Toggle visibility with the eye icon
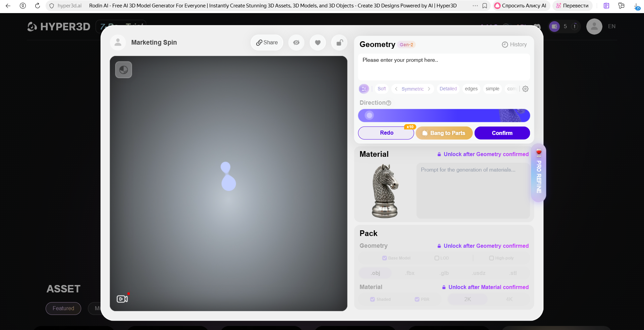Screen dimensions: 644x330 tap(296, 43)
